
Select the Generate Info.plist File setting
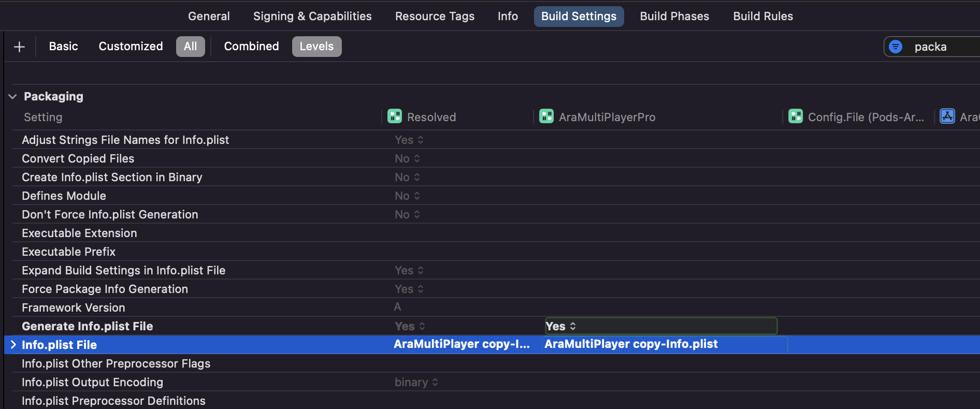(87, 326)
